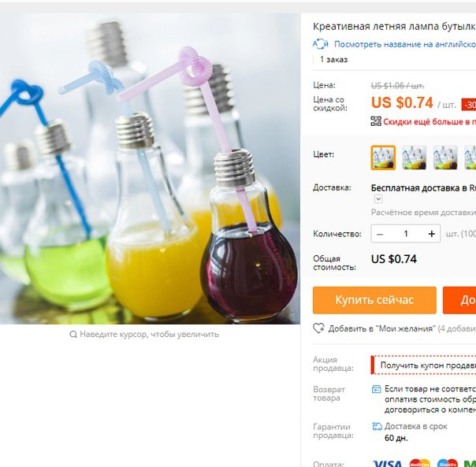Click the Maestro payment logo
The image size is (476, 467).
pos(448,463)
